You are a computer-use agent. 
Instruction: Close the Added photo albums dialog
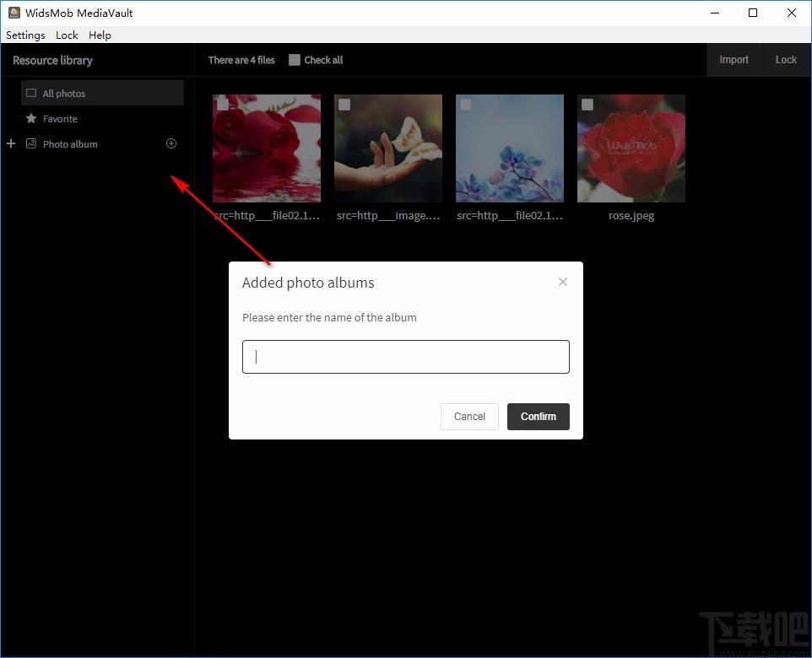pyautogui.click(x=563, y=282)
